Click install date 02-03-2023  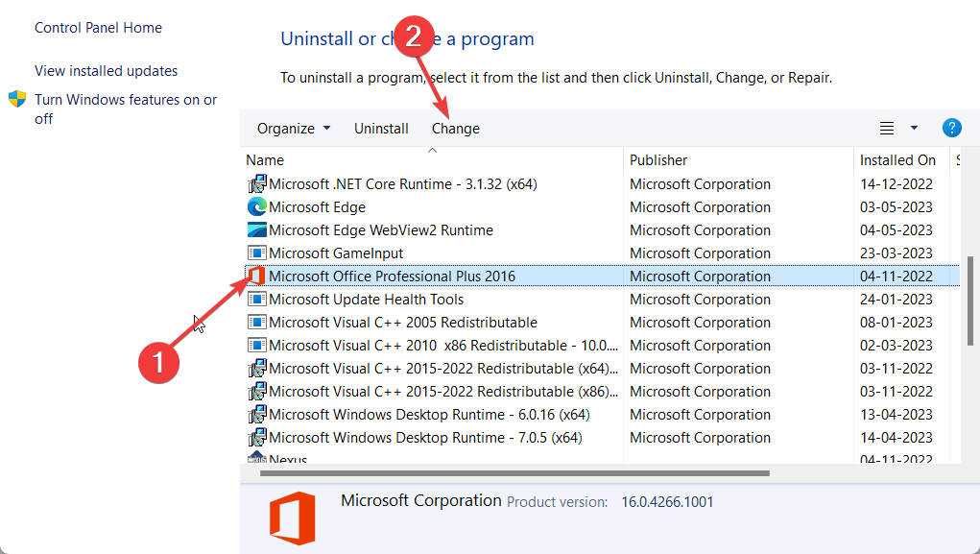(896, 345)
